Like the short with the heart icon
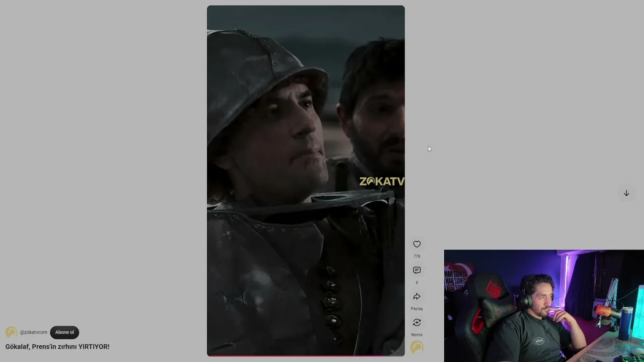The width and height of the screenshot is (644, 362). point(417,244)
